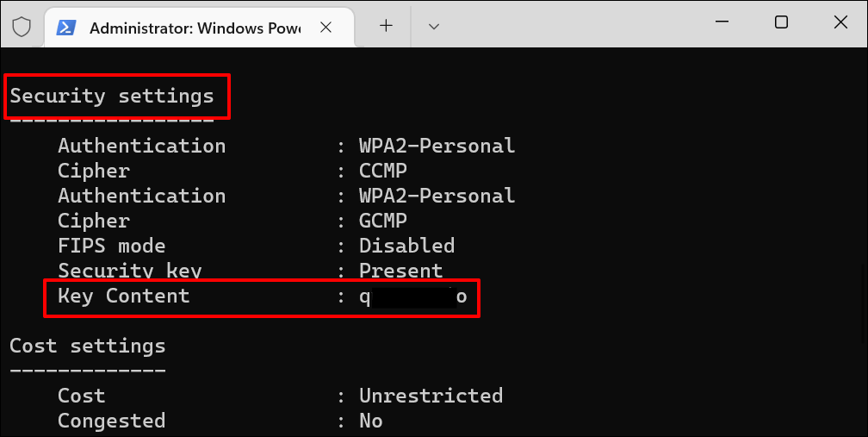The height and width of the screenshot is (437, 868).
Task: Click the GCMP cipher value
Action: point(383,221)
